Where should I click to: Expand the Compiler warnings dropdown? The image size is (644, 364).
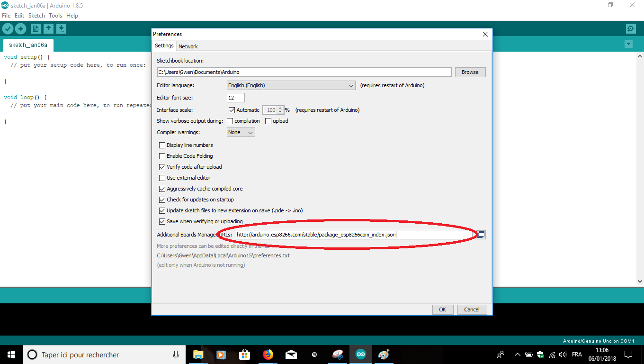click(x=241, y=132)
